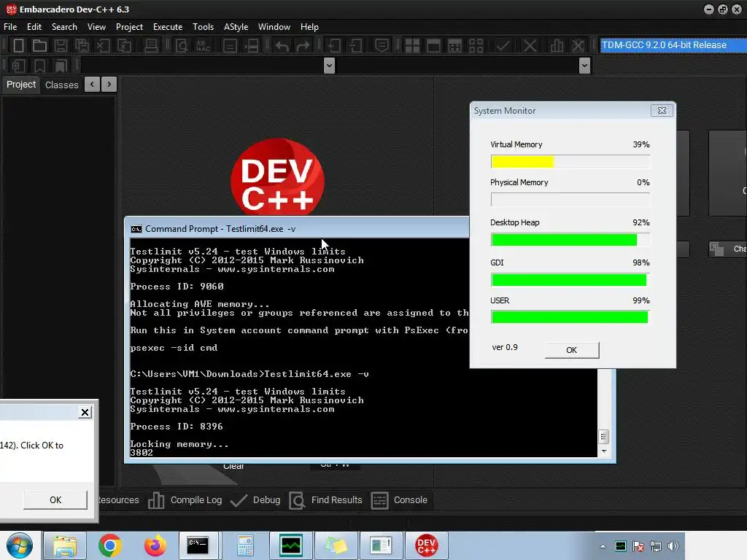Open the Tools menu
This screenshot has width=747, height=560.
coord(203,27)
